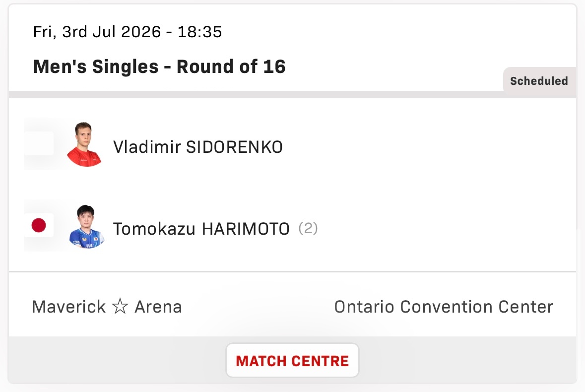Click the Men's Singles event title
The width and height of the screenshot is (585, 392).
coord(96,67)
